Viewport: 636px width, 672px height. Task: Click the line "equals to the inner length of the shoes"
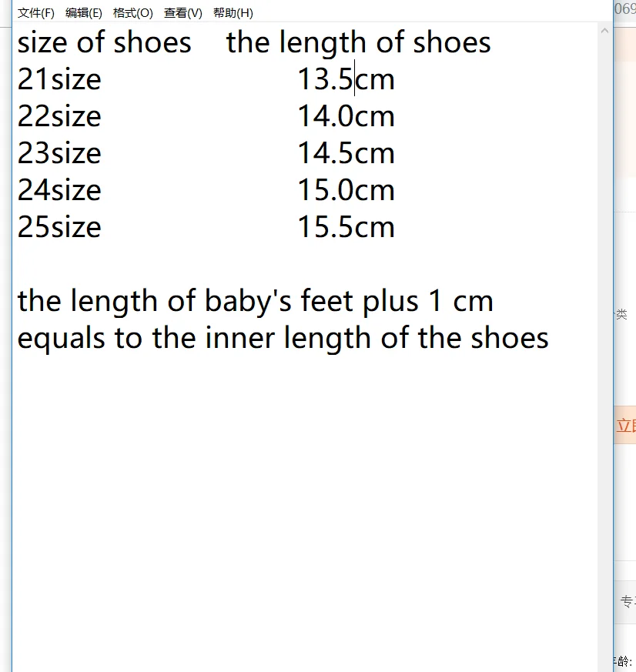click(x=283, y=339)
